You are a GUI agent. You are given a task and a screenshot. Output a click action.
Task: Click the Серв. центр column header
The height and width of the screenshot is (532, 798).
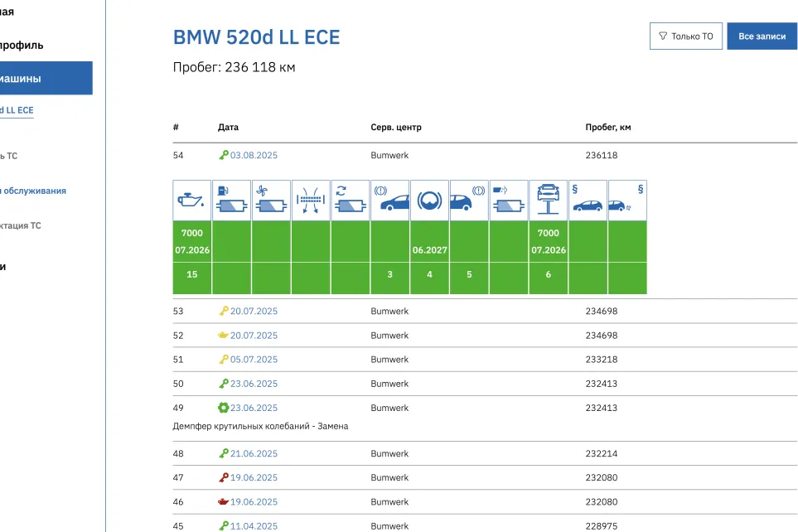pyautogui.click(x=396, y=128)
